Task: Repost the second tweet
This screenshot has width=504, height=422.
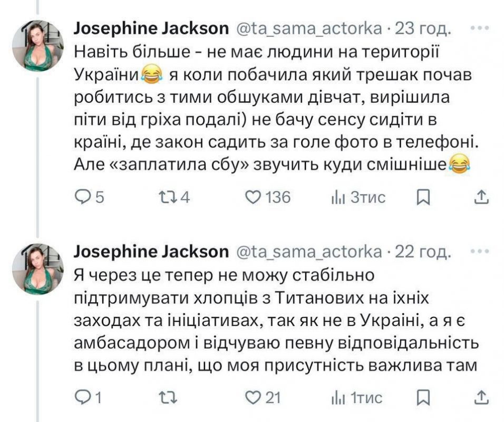Action: 167,397
